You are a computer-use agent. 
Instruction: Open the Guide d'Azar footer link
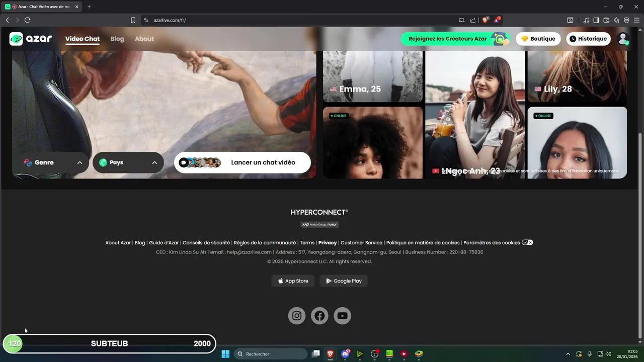tap(164, 243)
